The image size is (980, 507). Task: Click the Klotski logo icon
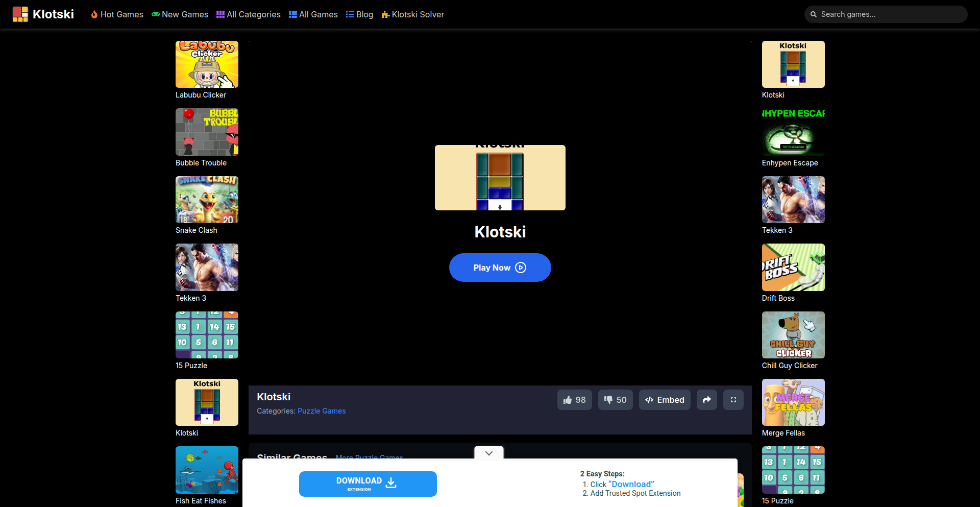click(x=20, y=14)
